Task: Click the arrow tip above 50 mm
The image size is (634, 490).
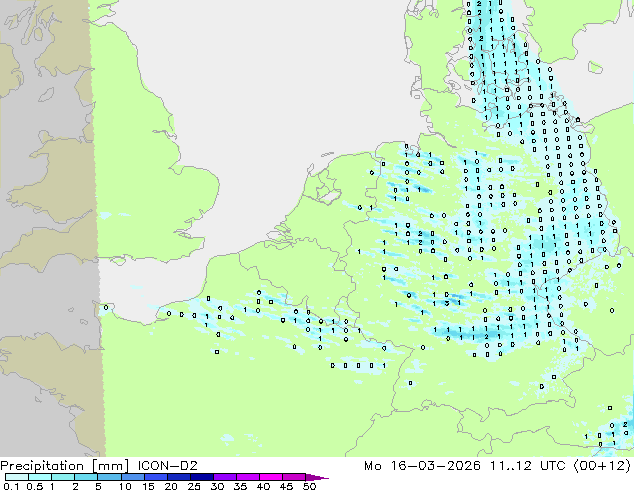Action: (x=317, y=477)
